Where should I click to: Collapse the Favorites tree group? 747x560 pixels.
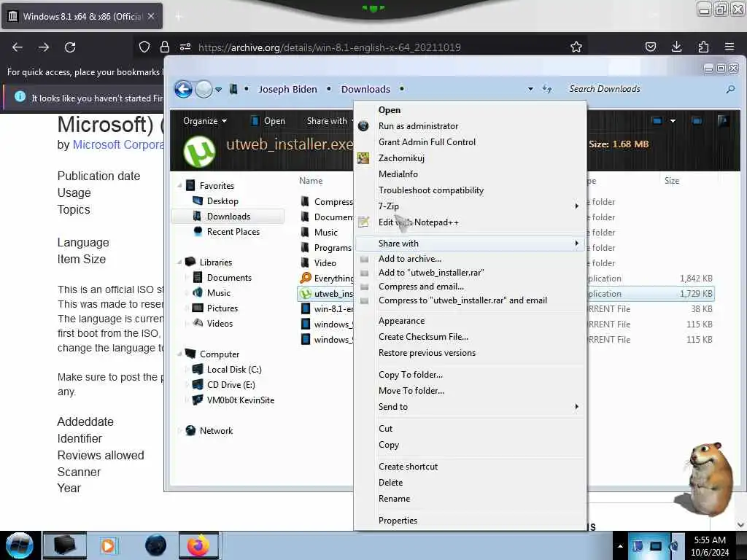pyautogui.click(x=179, y=186)
